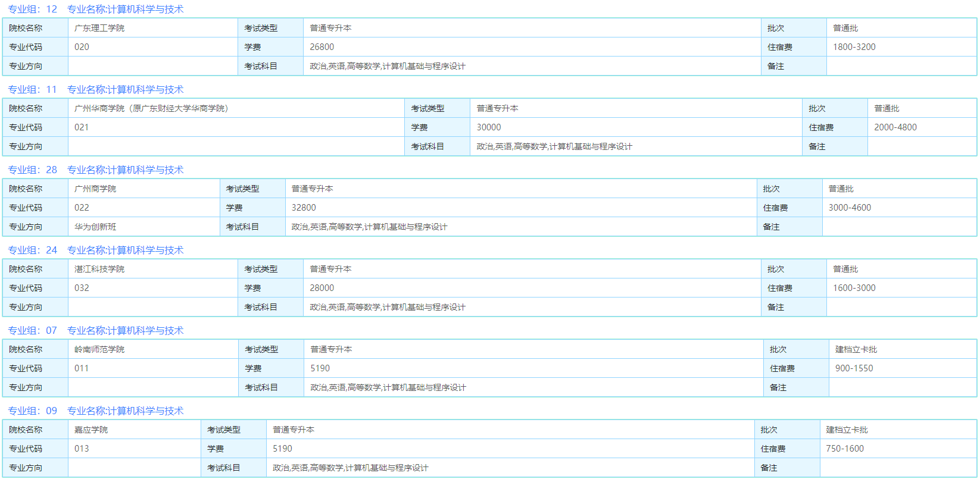Click tuition 5190 in 嘉应学院 table
This screenshot has width=980, height=479.
pos(283,449)
